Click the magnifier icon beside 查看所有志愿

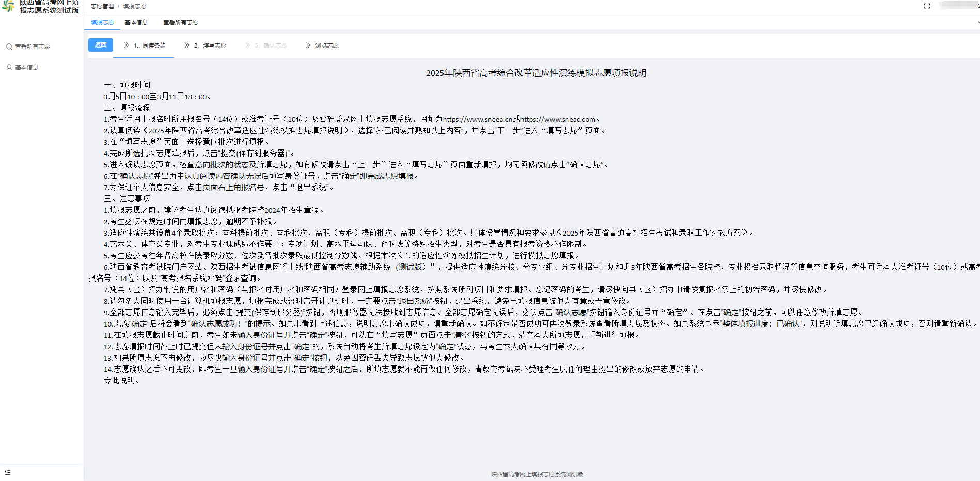point(9,47)
